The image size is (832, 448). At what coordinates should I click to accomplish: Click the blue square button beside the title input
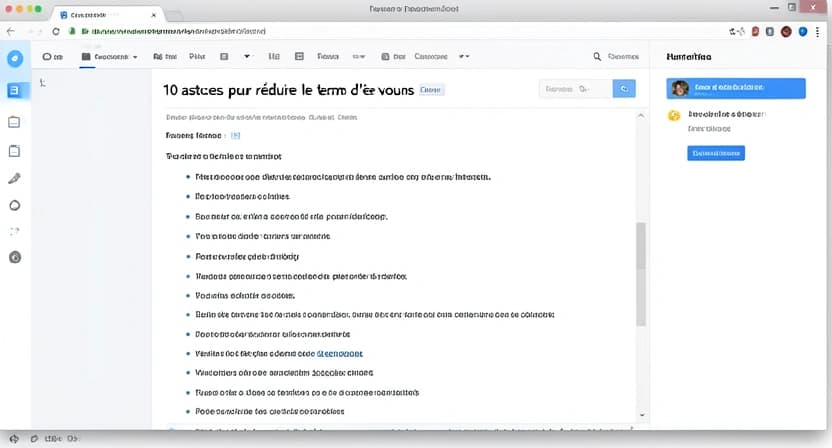[x=624, y=89]
